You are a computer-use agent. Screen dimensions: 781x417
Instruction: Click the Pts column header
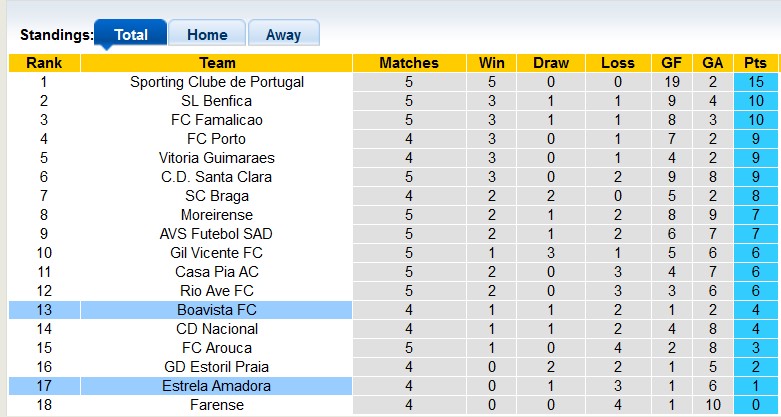click(756, 63)
